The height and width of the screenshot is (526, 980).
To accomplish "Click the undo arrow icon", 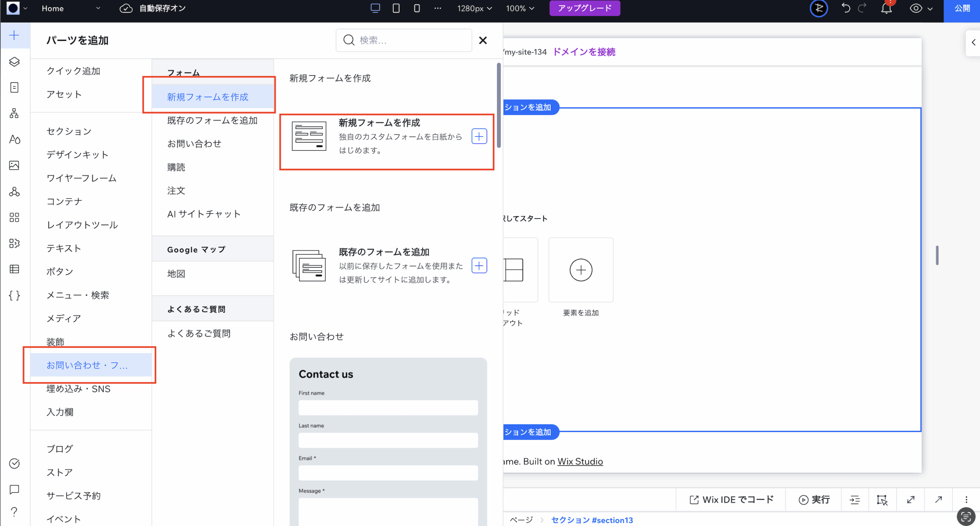I will [x=846, y=8].
